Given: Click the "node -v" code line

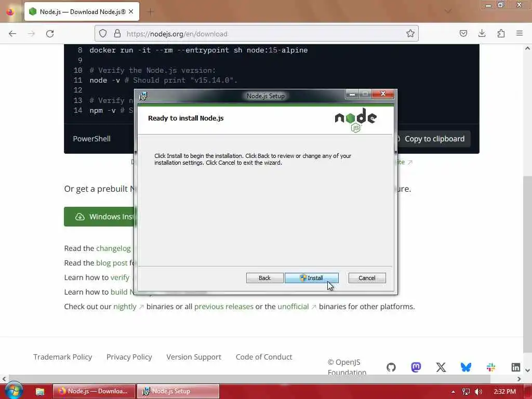Looking at the screenshot, I should click(164, 81).
